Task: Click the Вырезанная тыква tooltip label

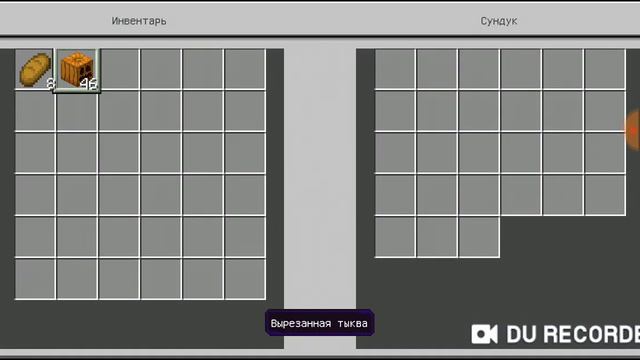Action: (319, 323)
